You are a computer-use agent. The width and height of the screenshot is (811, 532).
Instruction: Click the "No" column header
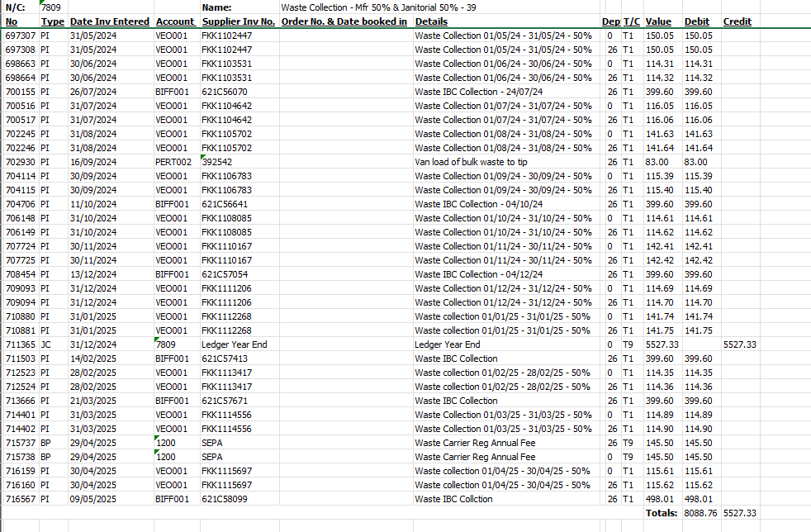point(12,21)
